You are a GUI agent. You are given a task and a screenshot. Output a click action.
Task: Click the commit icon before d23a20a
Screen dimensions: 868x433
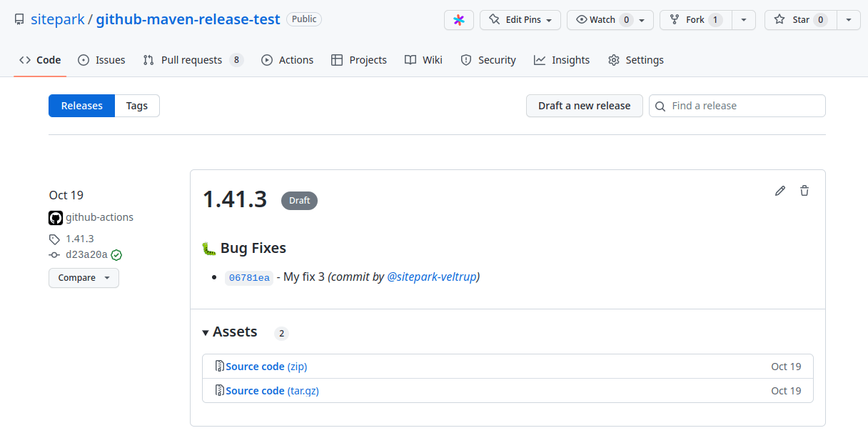(x=54, y=254)
